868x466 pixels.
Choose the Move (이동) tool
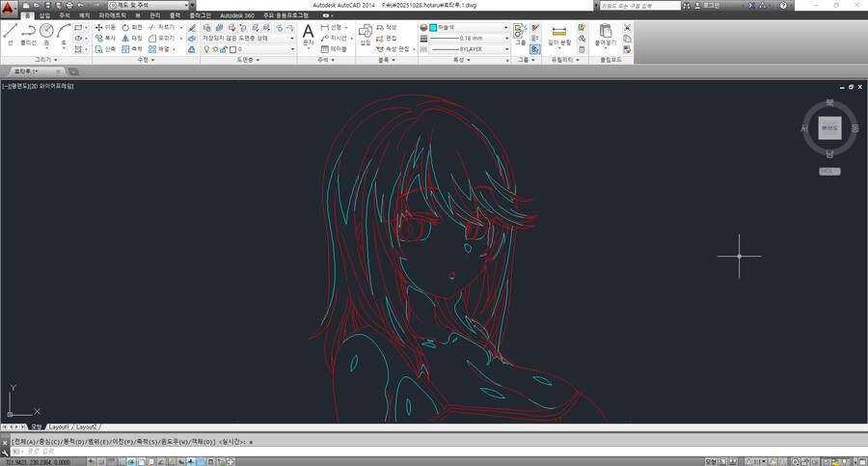104,27
